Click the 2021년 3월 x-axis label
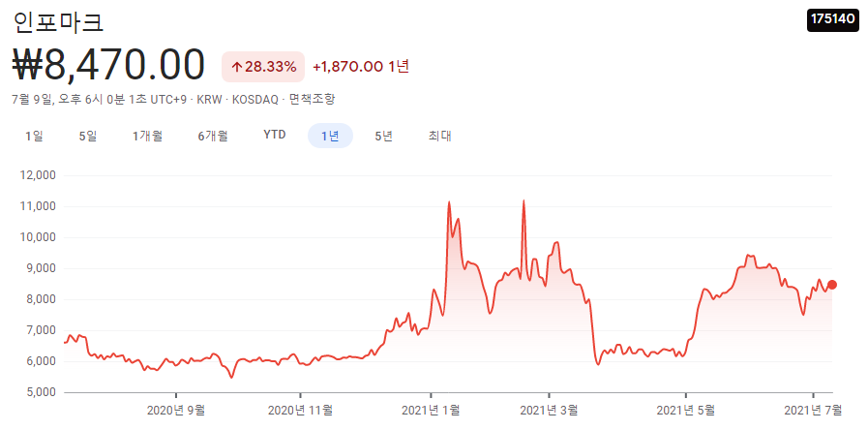The width and height of the screenshot is (868, 430). tap(549, 411)
